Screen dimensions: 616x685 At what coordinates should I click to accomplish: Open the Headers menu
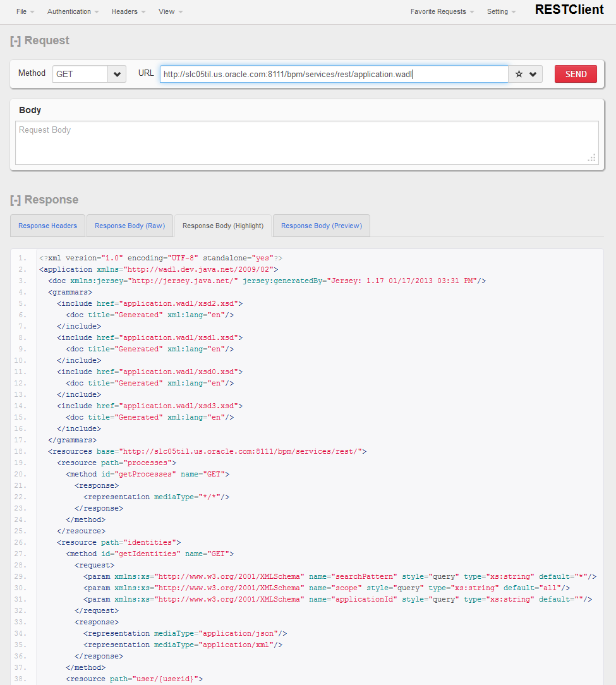[128, 11]
